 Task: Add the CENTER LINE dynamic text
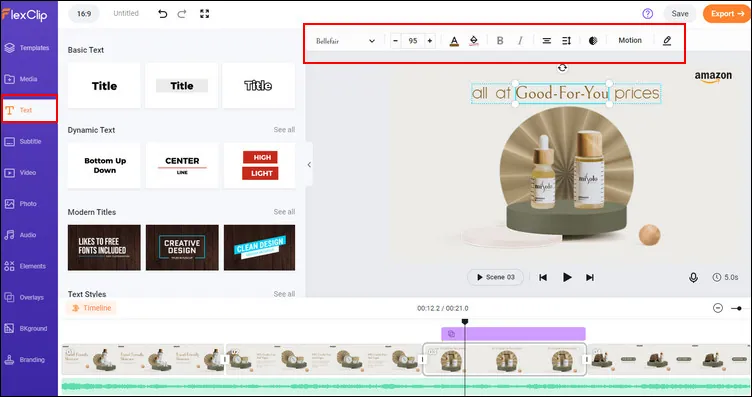[x=182, y=165]
